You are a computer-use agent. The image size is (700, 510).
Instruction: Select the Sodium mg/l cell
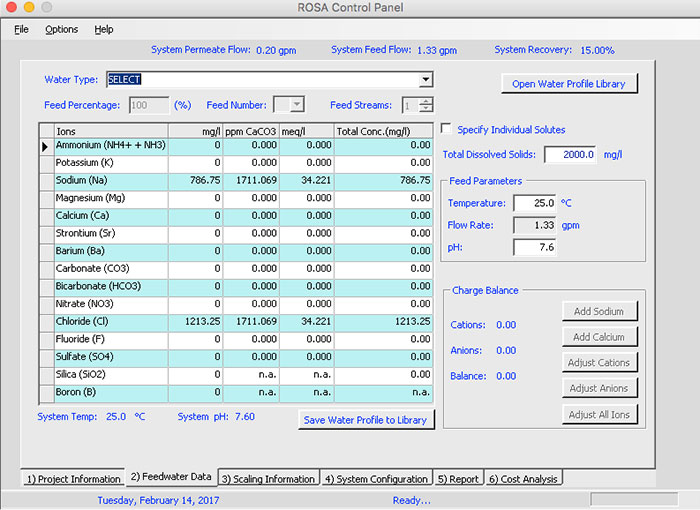tap(195, 181)
